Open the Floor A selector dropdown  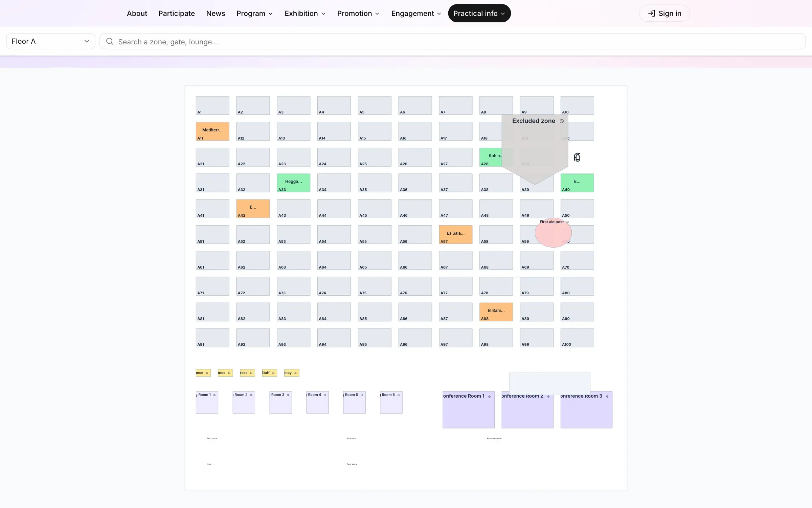tap(51, 41)
